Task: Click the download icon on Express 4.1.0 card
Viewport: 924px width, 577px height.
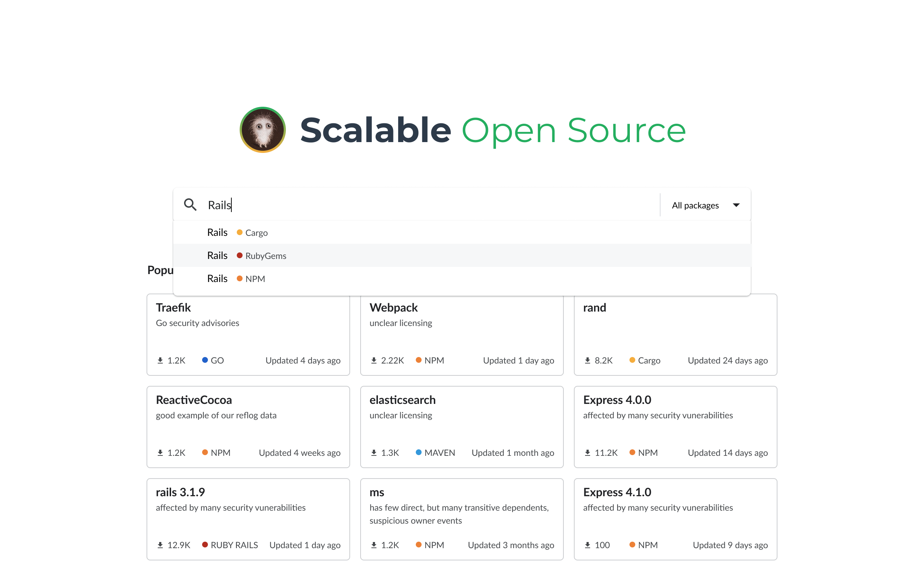Action: coord(588,545)
